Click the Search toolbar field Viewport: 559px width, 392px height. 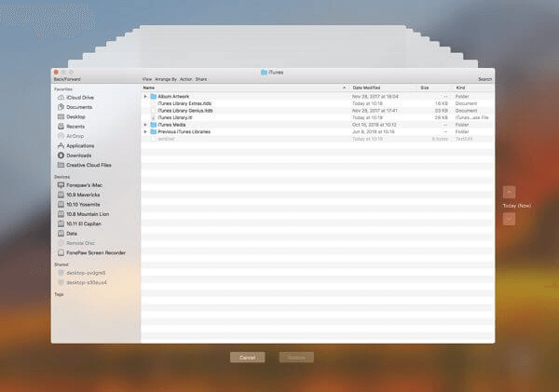point(484,79)
